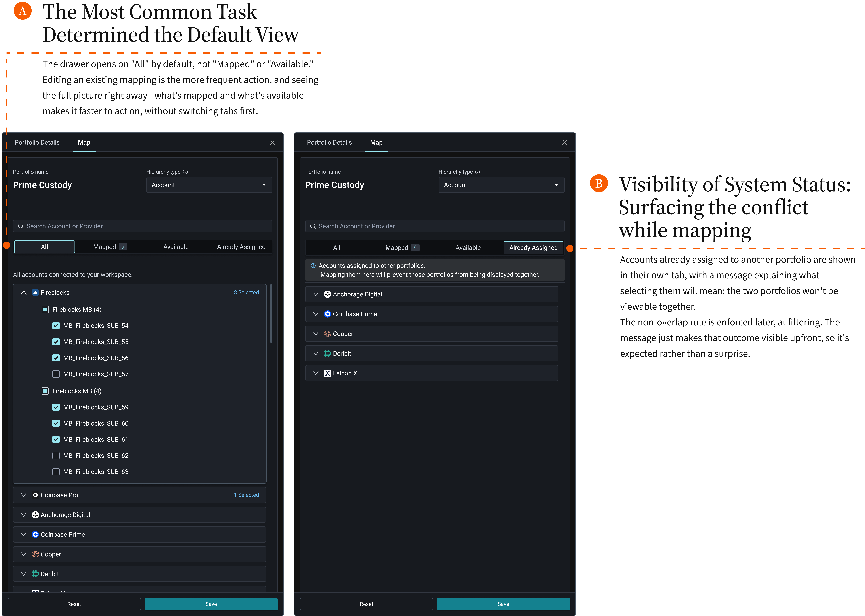Click Coinbase Prime logo in right panel

tap(328, 314)
